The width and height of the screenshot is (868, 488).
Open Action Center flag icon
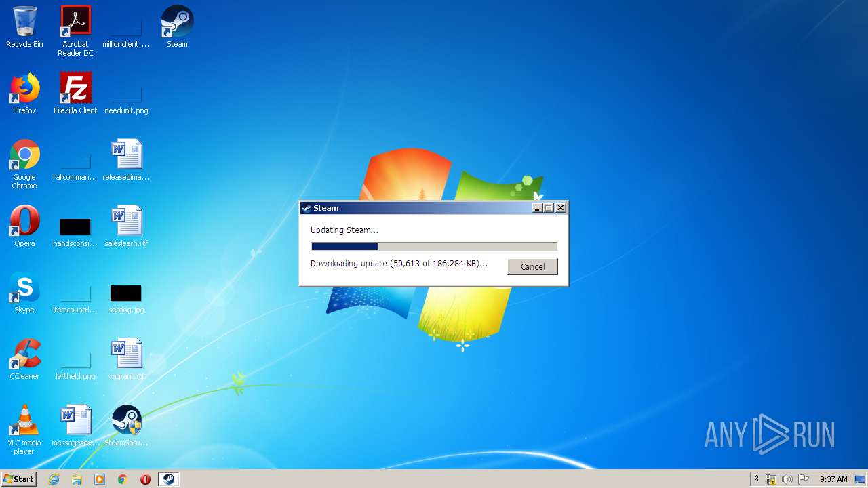803,479
